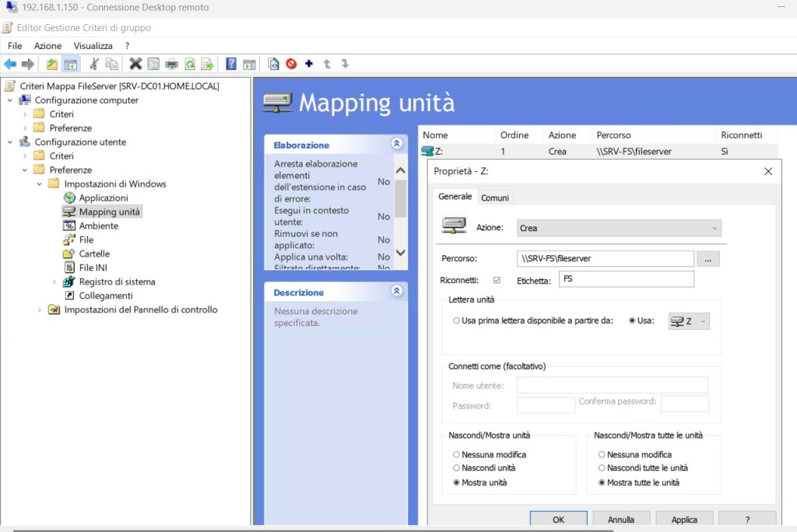
Task: Click the blue Help question mark icon
Action: [231, 64]
